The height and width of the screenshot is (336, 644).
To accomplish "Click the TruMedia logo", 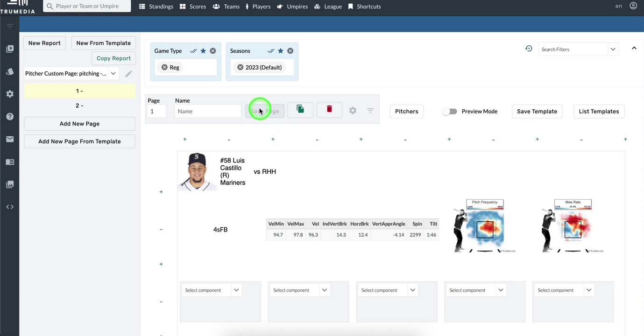I will coord(17,6).
